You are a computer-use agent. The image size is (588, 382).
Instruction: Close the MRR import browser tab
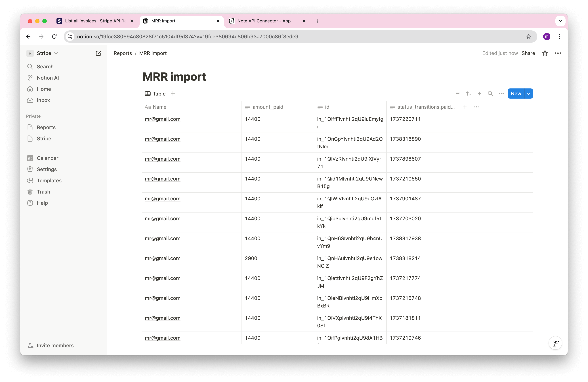(218, 21)
